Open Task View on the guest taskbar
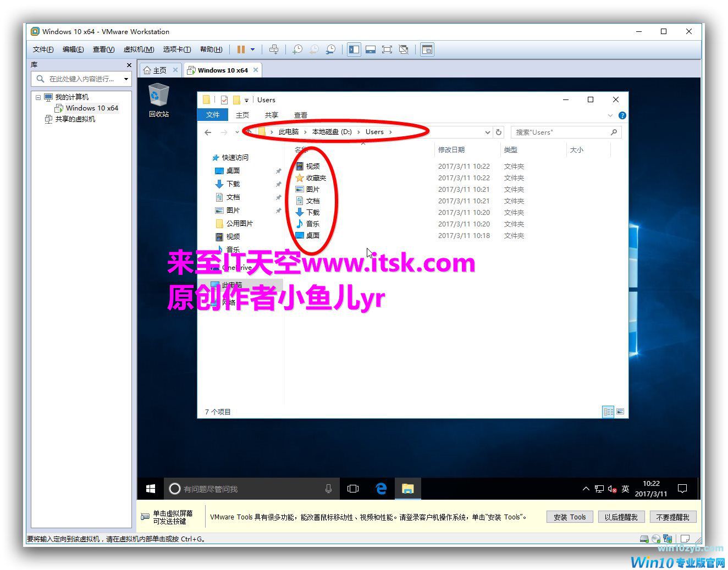Screen dimensions: 728x570 [353, 488]
